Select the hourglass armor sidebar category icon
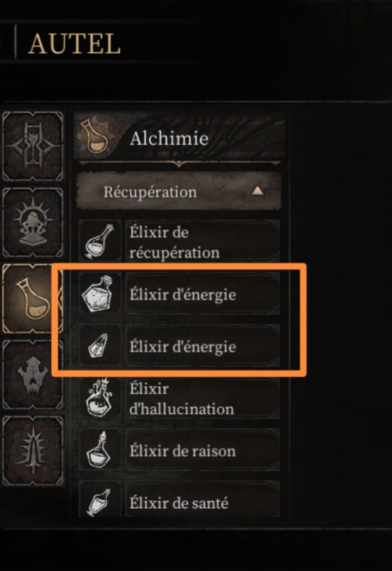392x571 pixels. click(33, 146)
